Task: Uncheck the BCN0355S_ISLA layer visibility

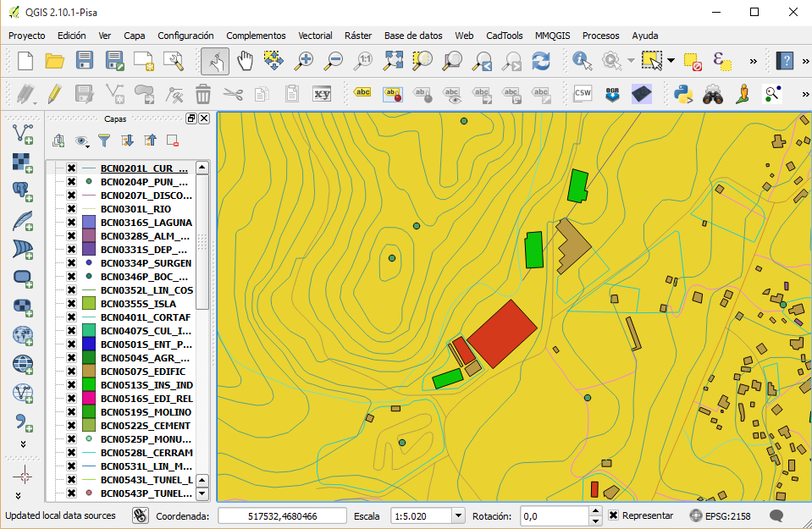Action: pos(71,304)
